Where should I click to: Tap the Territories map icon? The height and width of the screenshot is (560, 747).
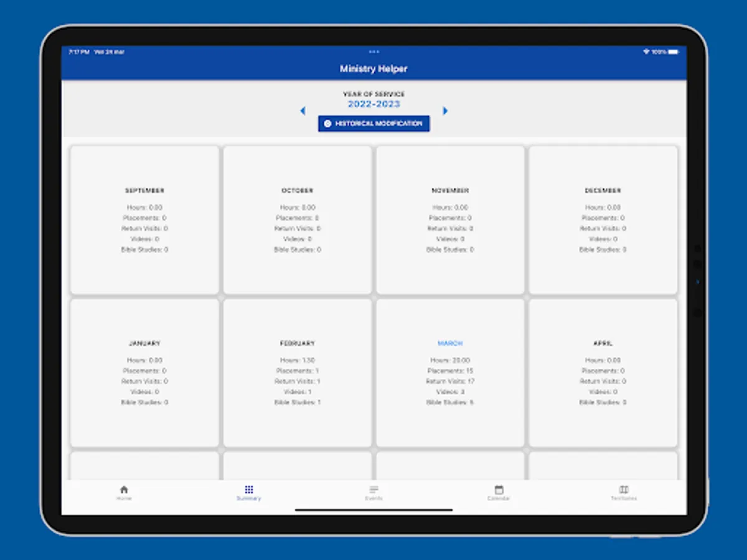tap(624, 490)
